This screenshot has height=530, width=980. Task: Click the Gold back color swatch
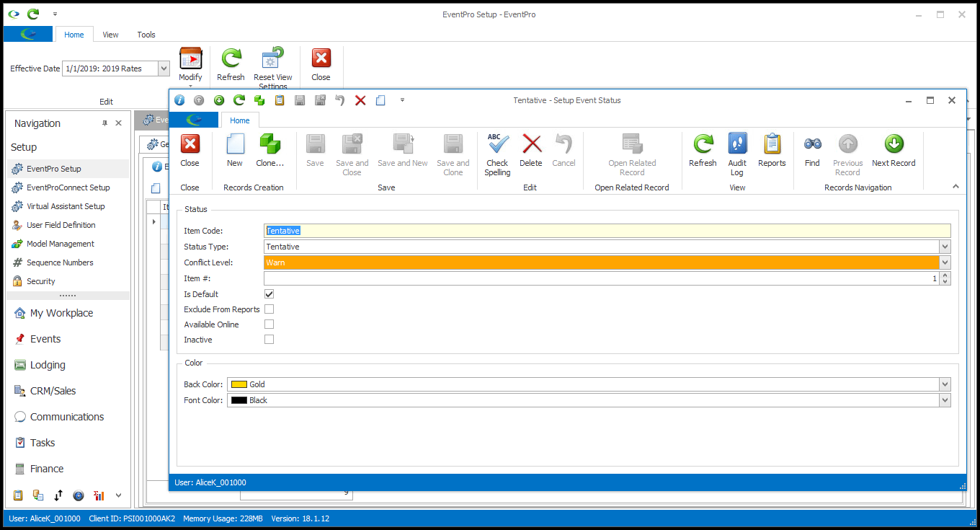coord(239,384)
